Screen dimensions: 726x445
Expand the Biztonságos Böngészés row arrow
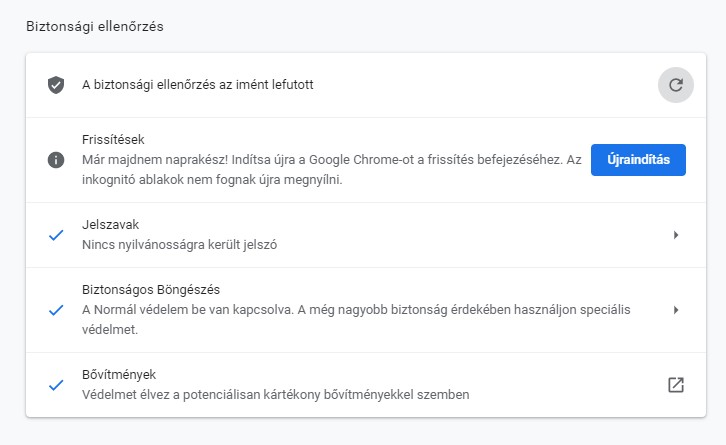tap(676, 310)
